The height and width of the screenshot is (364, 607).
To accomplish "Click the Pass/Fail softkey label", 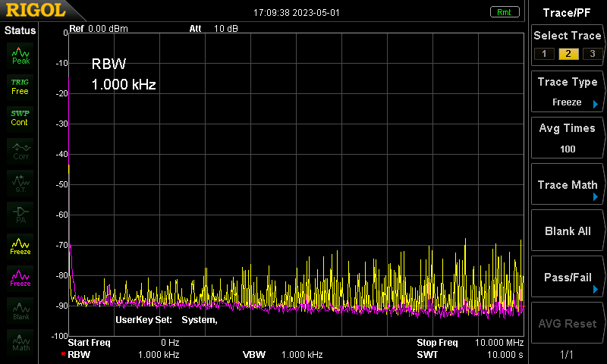I will [568, 278].
